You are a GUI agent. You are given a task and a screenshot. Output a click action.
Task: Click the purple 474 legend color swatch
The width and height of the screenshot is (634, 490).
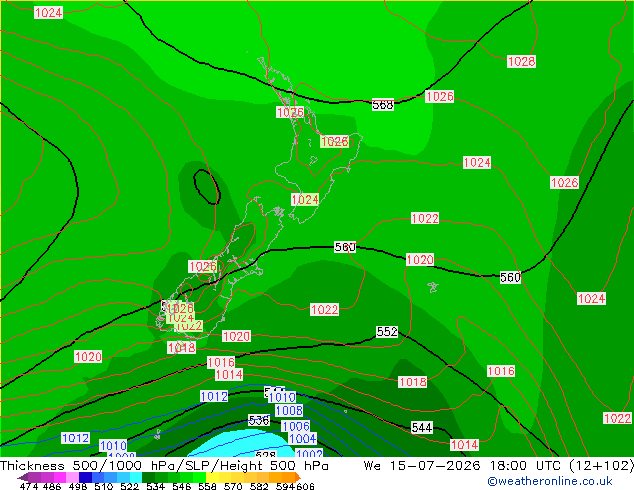(34, 477)
